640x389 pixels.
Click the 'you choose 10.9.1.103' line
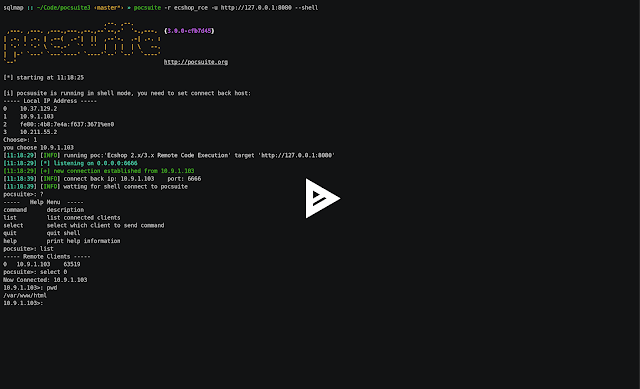(x=38, y=147)
